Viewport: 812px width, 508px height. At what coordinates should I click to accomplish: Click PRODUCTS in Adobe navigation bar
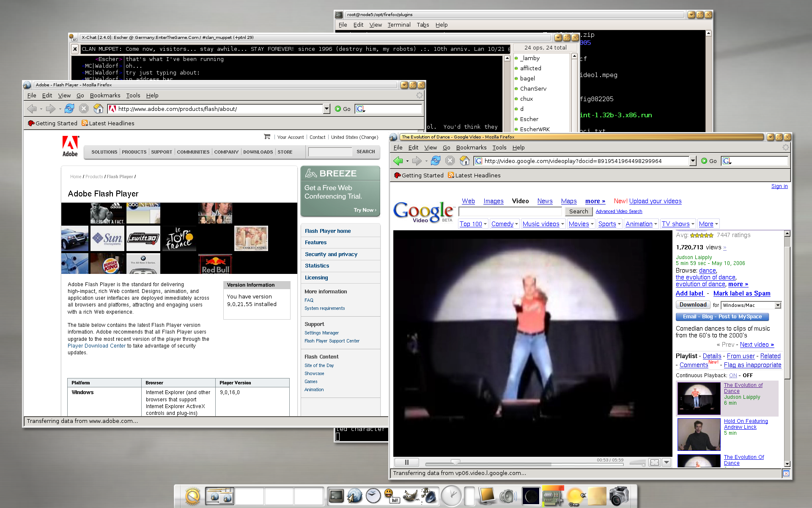(x=134, y=152)
